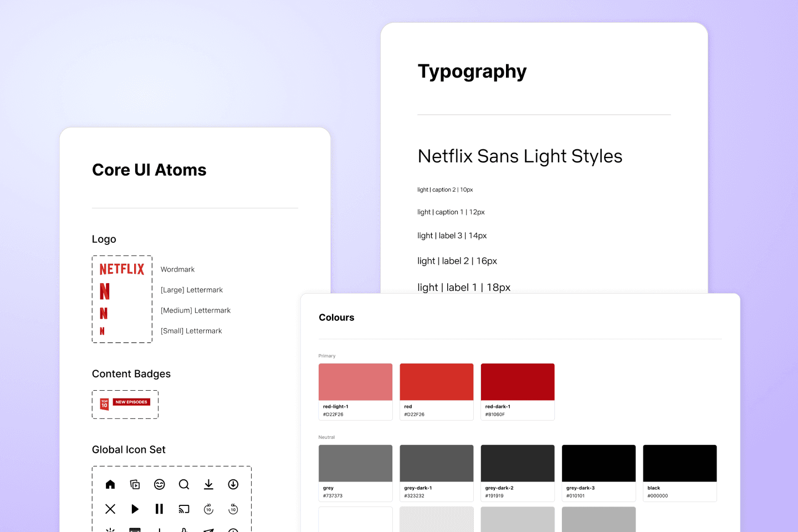Viewport: 798px width, 532px height.
Task: Click the 'Logo' section heading
Action: (104, 239)
